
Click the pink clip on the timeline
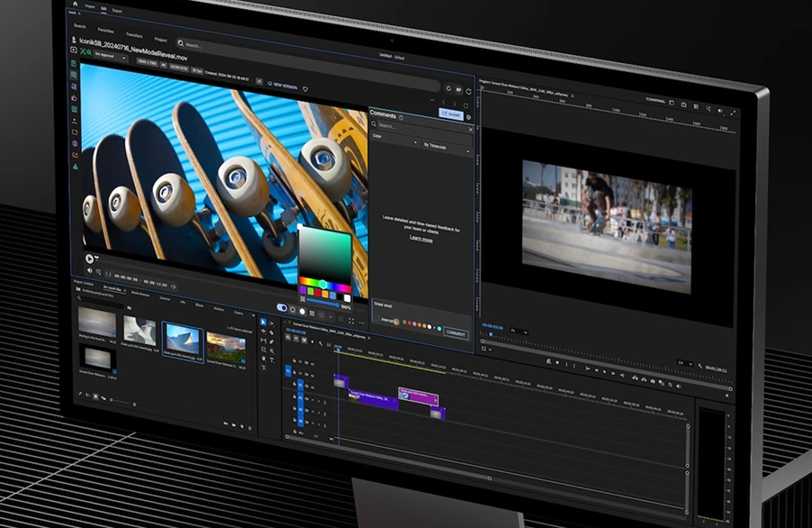419,397
